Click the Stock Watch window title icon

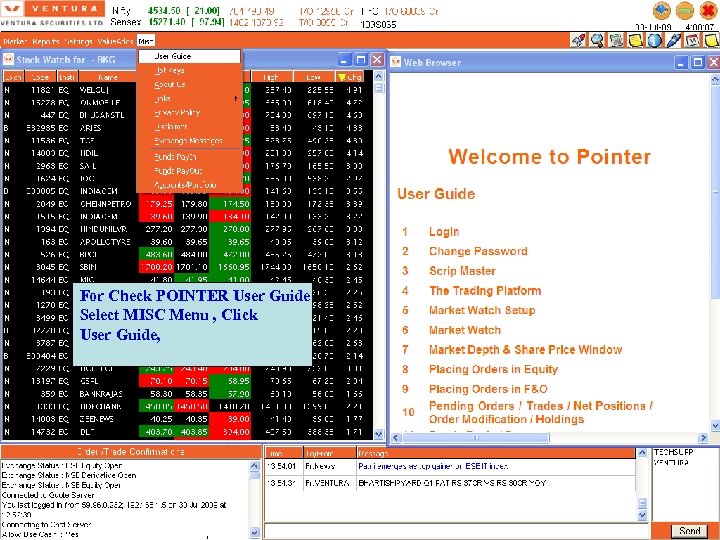click(8, 59)
